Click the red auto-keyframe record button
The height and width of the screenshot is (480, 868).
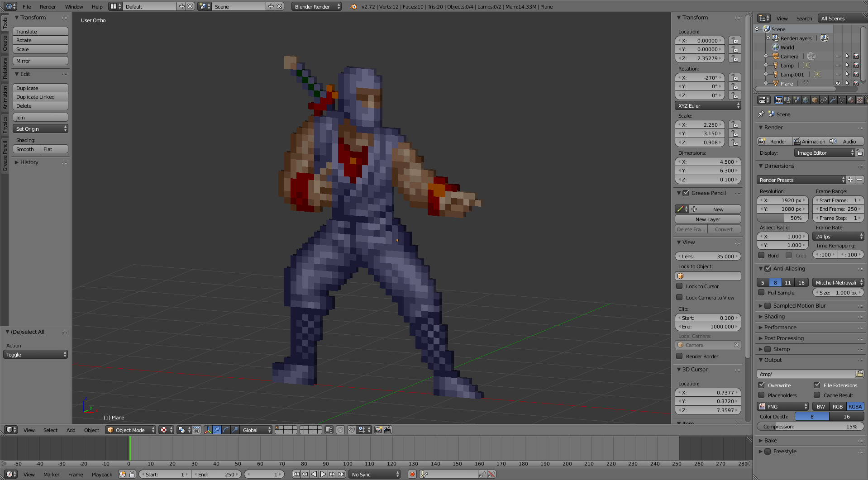pos(412,474)
